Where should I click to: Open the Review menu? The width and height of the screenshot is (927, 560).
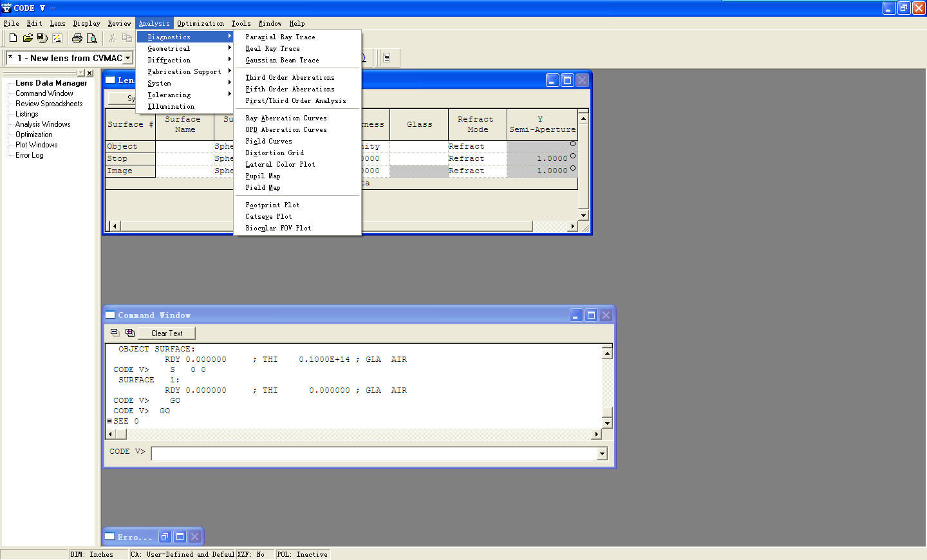coord(119,23)
